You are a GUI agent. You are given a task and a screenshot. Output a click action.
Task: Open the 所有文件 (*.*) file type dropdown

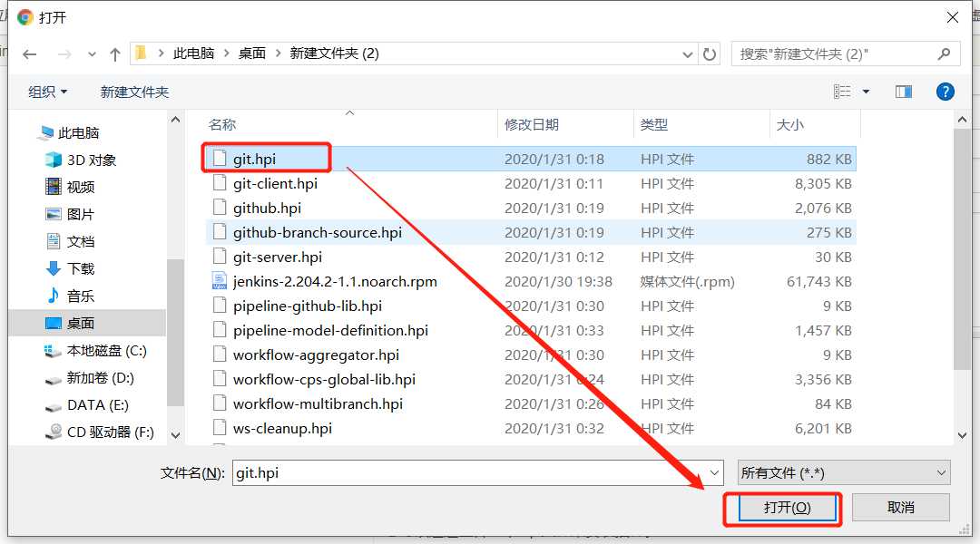tap(844, 472)
